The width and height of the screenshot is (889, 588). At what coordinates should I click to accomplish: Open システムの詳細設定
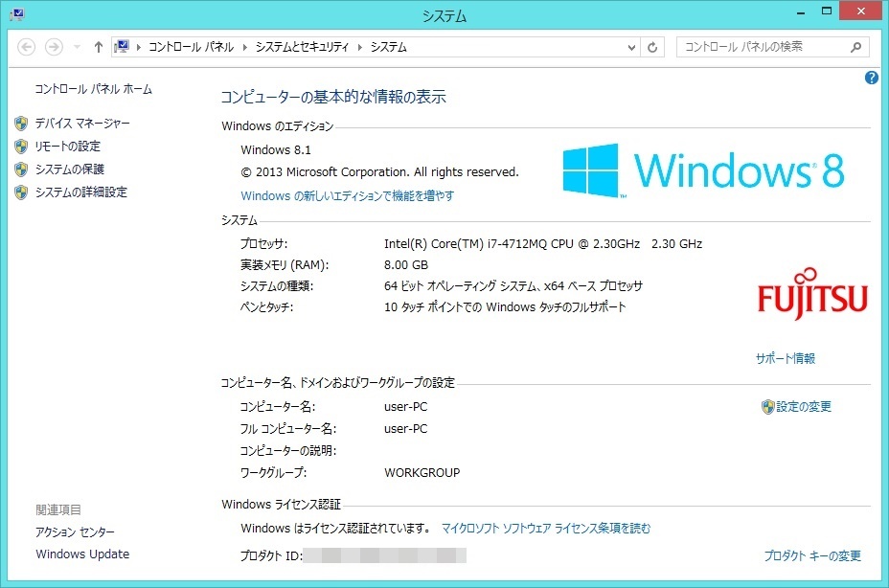pos(81,192)
